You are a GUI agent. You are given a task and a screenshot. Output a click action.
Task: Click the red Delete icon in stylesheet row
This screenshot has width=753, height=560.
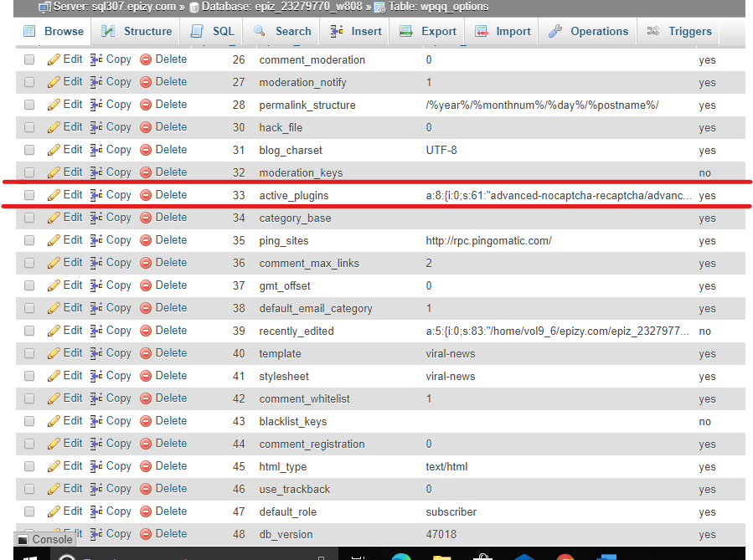tap(146, 376)
